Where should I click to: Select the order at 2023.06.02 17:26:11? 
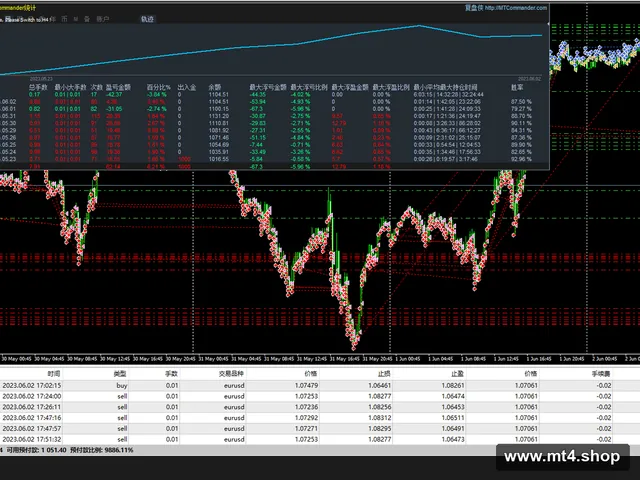tap(320, 407)
